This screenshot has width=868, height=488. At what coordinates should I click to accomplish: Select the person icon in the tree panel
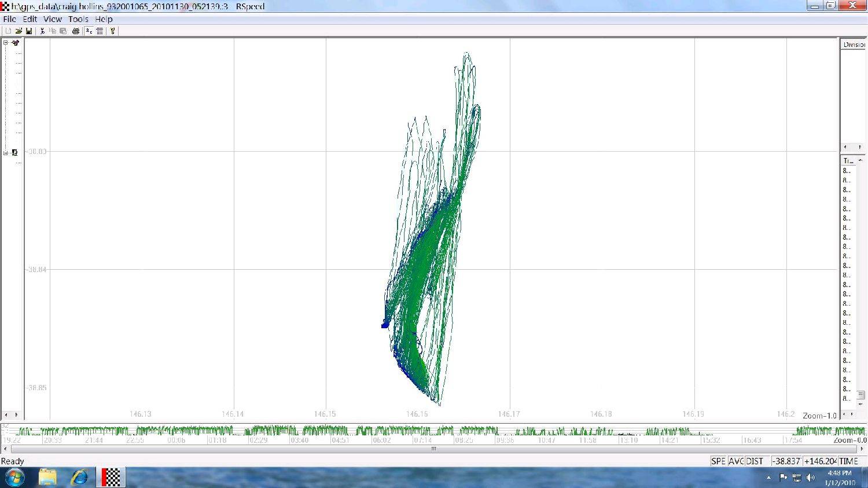coord(15,153)
